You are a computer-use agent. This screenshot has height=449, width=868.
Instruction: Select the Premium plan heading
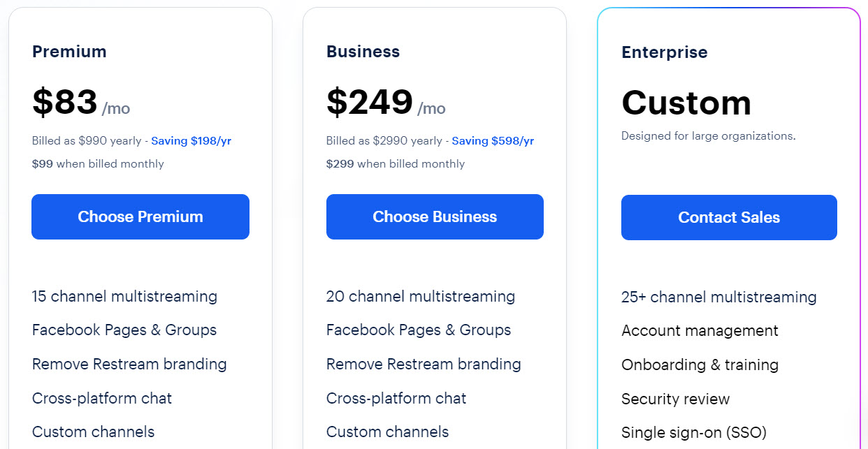69,52
